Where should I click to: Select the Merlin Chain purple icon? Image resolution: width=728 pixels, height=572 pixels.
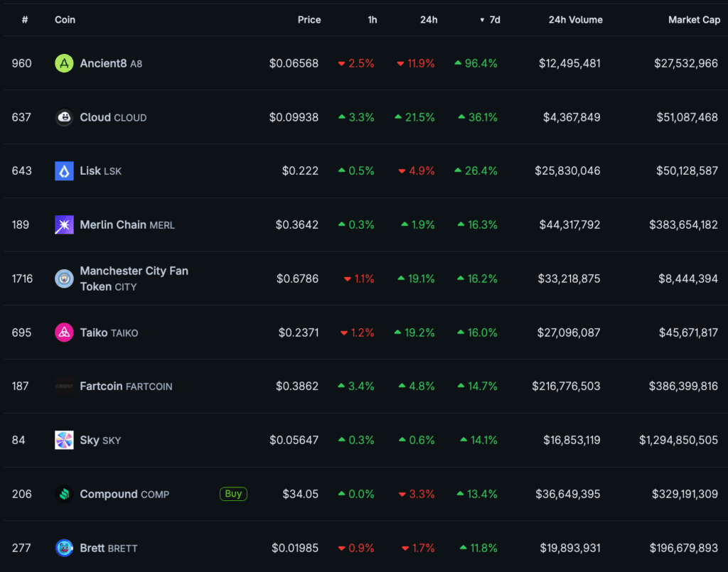click(x=64, y=225)
